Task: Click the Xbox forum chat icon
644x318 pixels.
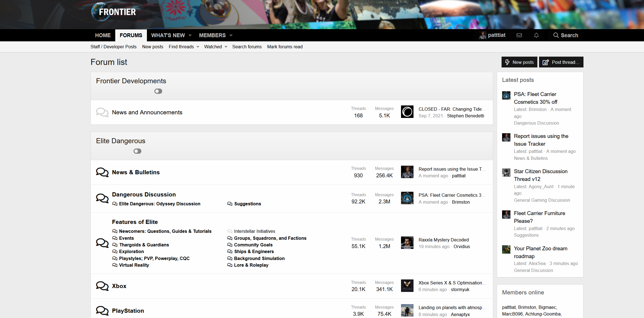Action: point(102,286)
